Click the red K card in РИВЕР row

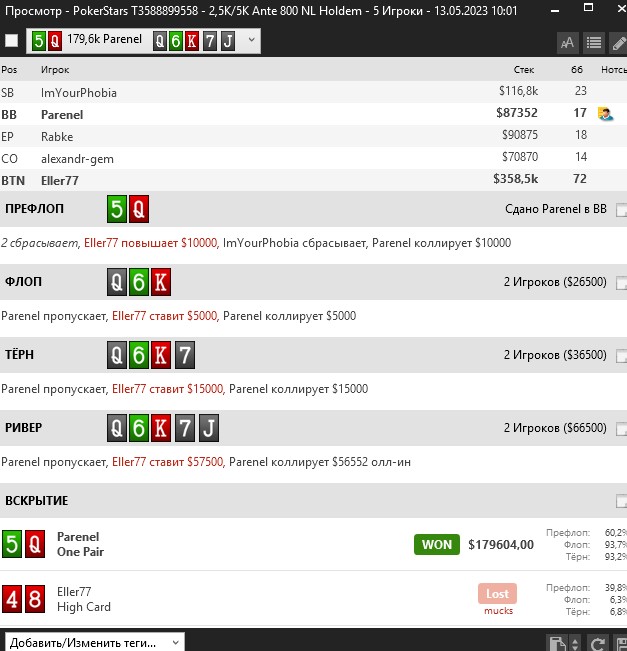coord(161,428)
